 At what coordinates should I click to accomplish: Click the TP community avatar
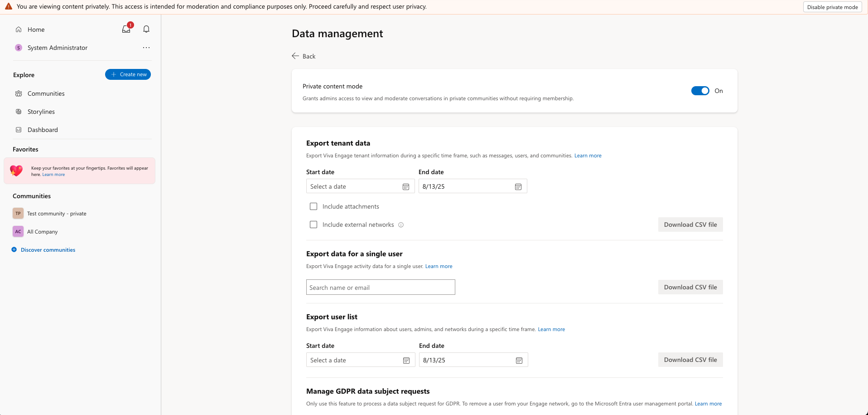(18, 213)
